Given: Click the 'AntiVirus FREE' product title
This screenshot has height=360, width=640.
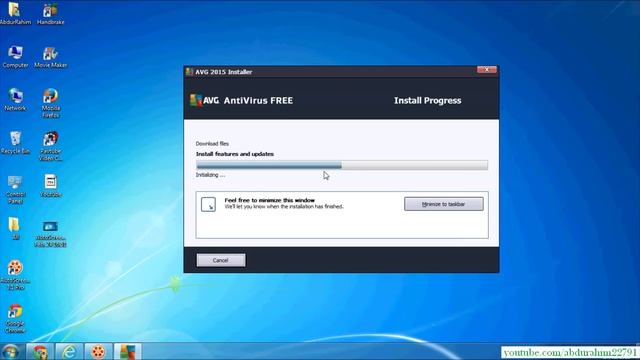Looking at the screenshot, I should (258, 100).
